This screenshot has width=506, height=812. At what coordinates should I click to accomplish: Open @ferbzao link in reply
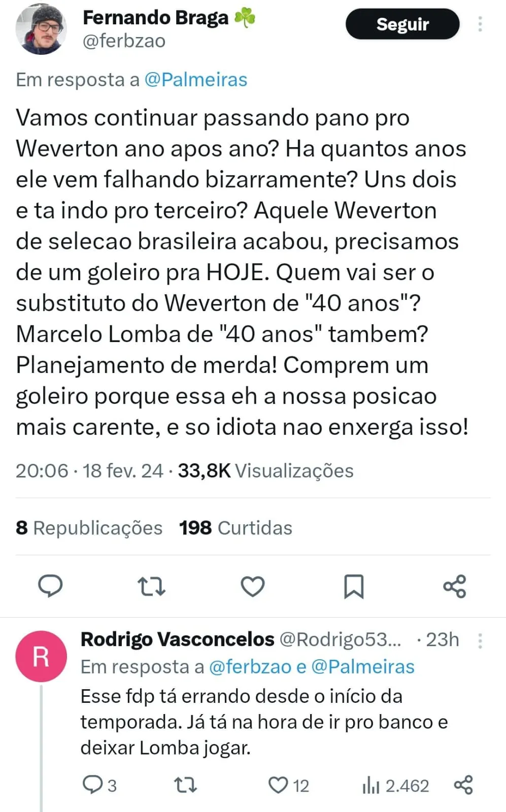pyautogui.click(x=250, y=666)
